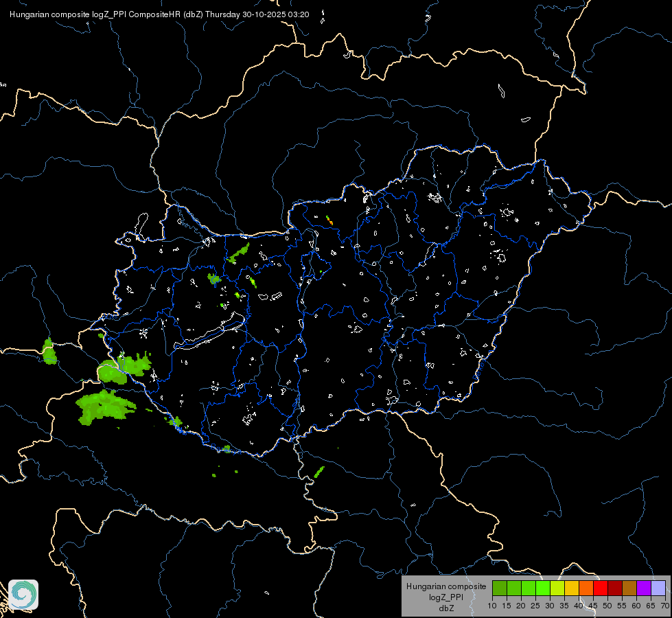The width and height of the screenshot is (672, 618).
Task: Select the 60–65 dBZ purple swatch
Action: [x=644, y=588]
